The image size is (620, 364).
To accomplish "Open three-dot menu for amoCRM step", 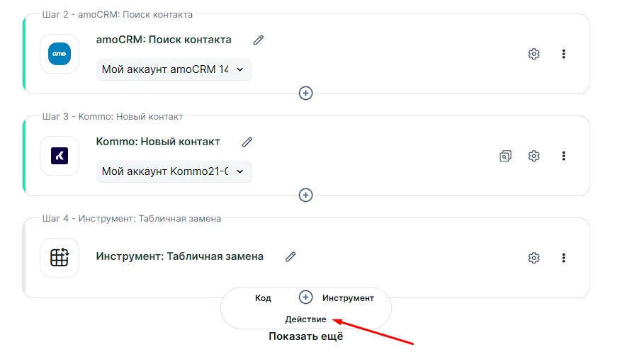I will 563,54.
